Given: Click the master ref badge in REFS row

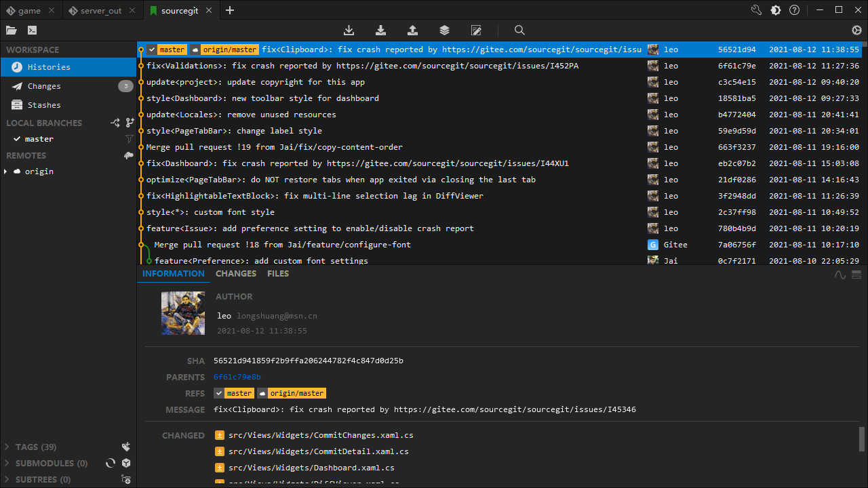Looking at the screenshot, I should pos(234,393).
